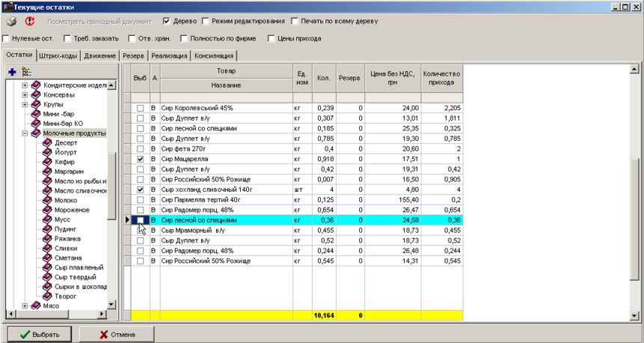Click the red refresh icon
The height and width of the screenshot is (343, 644).
point(30,22)
